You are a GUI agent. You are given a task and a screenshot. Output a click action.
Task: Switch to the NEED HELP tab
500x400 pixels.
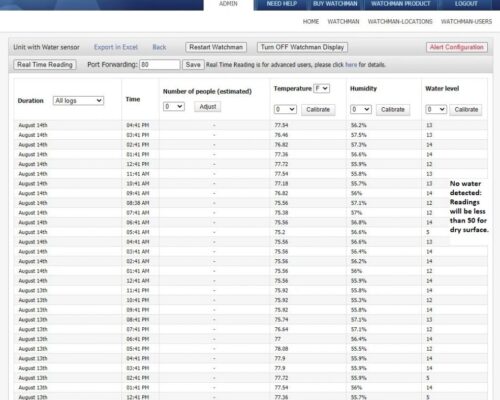tap(282, 4)
